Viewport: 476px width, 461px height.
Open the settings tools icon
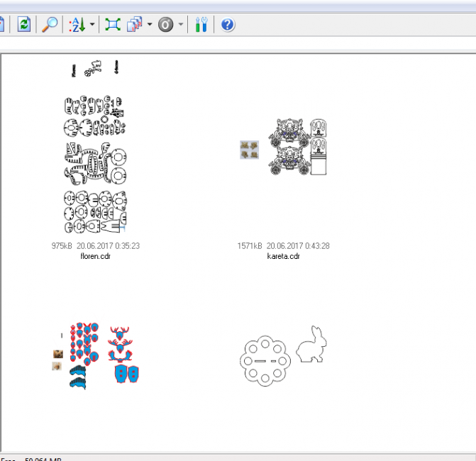click(x=201, y=25)
